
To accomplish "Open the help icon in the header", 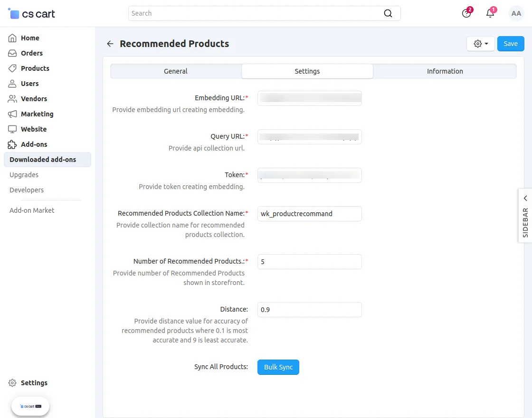I will click(x=466, y=13).
